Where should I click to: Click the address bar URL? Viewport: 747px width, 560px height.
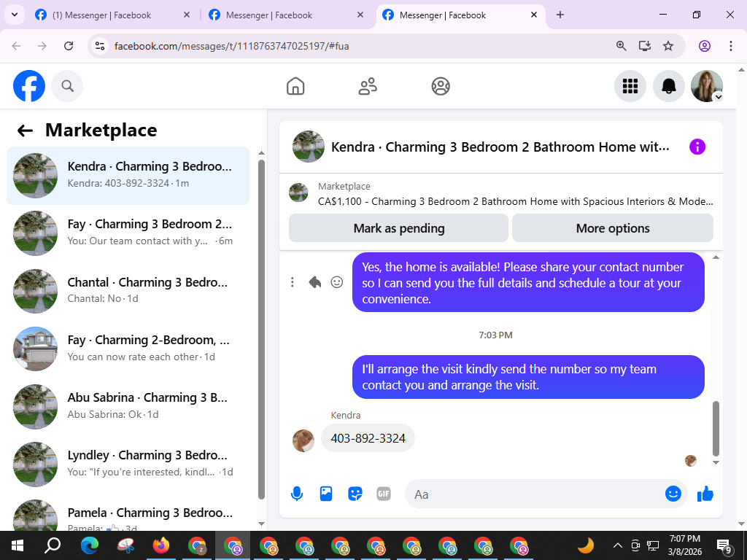point(231,46)
